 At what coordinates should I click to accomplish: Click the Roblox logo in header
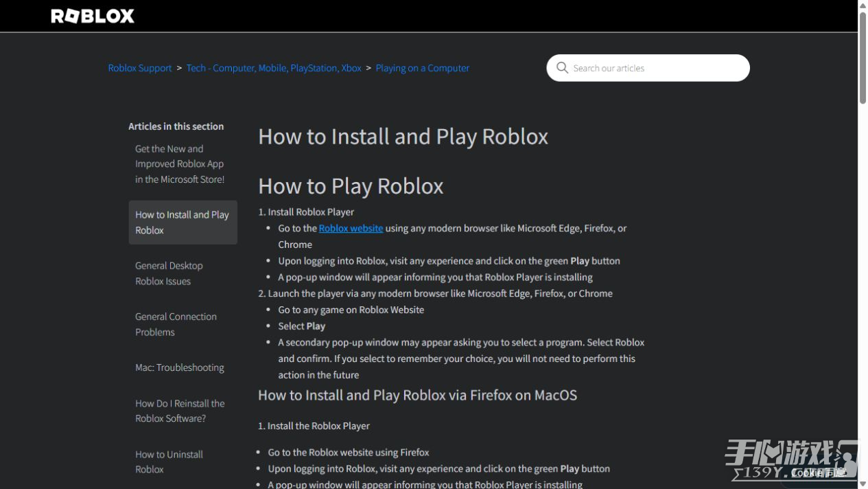tap(93, 16)
